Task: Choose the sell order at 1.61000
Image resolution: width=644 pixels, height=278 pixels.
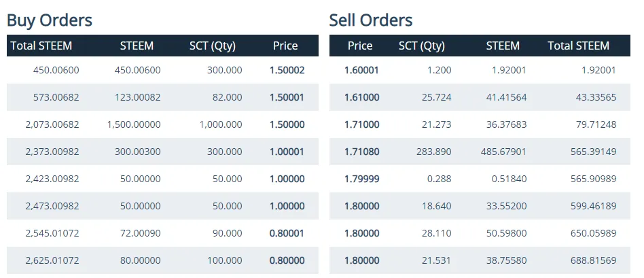Action: point(480,97)
